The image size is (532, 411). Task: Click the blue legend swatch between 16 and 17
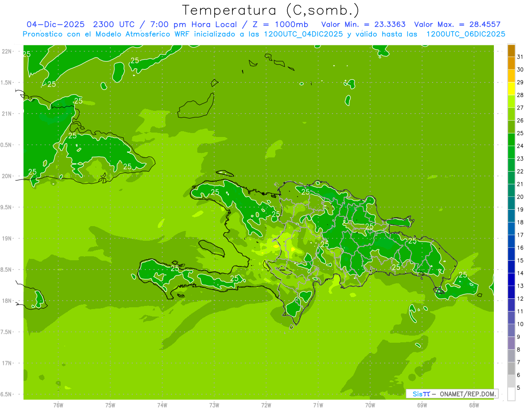pyautogui.click(x=511, y=242)
